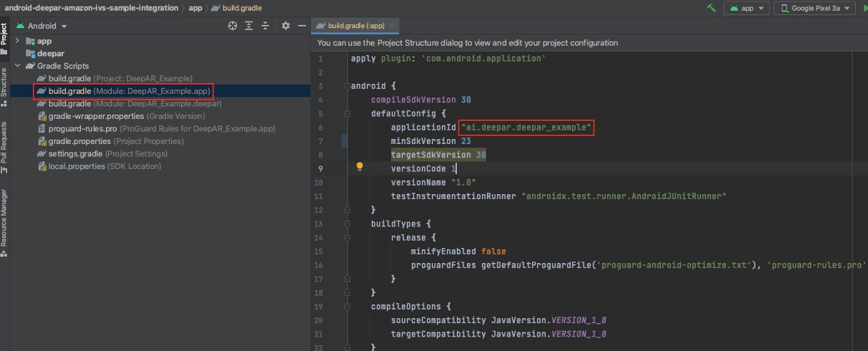The width and height of the screenshot is (868, 351).
Task: Collapse the Gradle Scripts node
Action: 18,66
